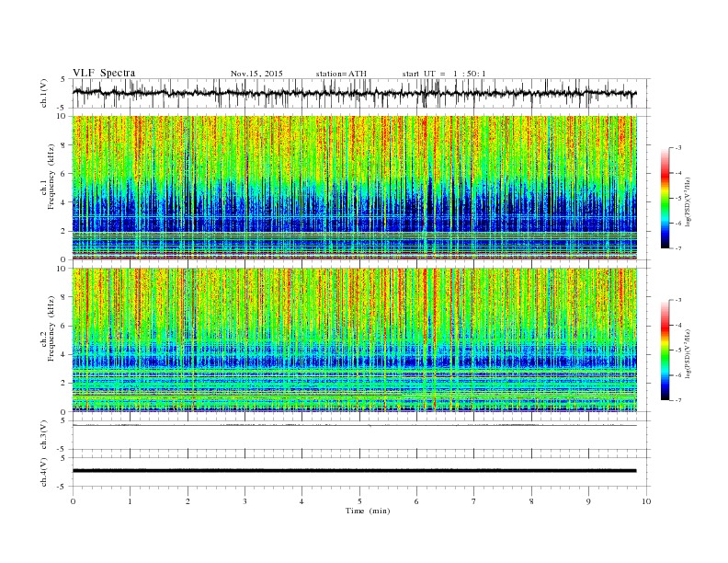Click the ch.1 "Frequency (kHz)" axis label
The image size is (728, 563).
51,177
